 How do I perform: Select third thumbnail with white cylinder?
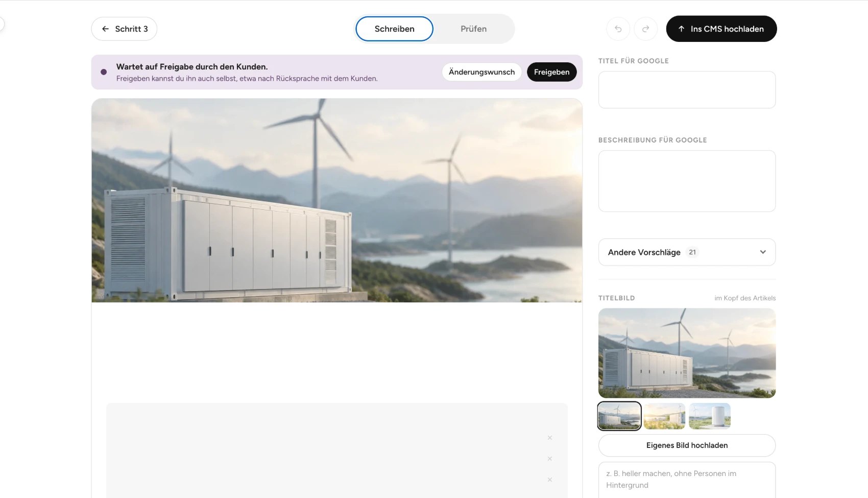pos(710,416)
